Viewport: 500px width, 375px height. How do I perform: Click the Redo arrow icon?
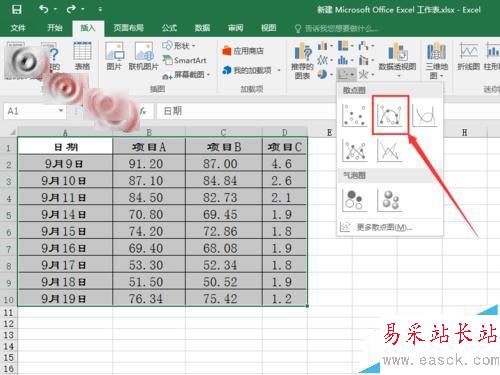71,9
